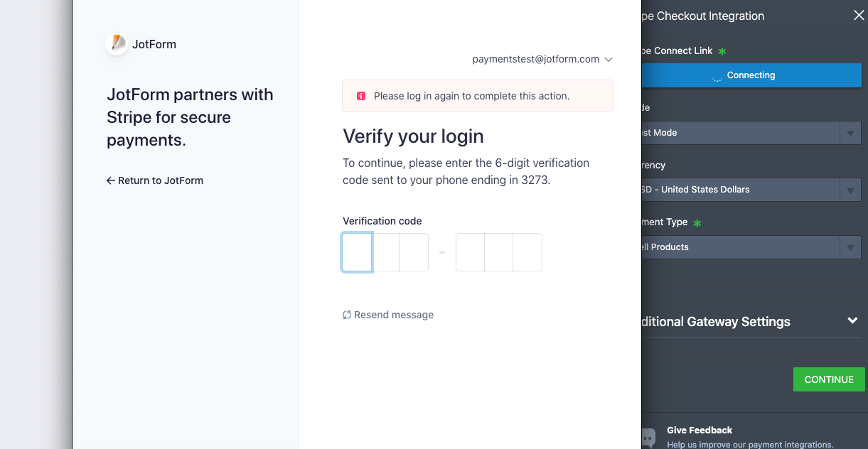Image resolution: width=868 pixels, height=449 pixels.
Task: Expand Additional Gateway Settings section
Action: [x=852, y=321]
